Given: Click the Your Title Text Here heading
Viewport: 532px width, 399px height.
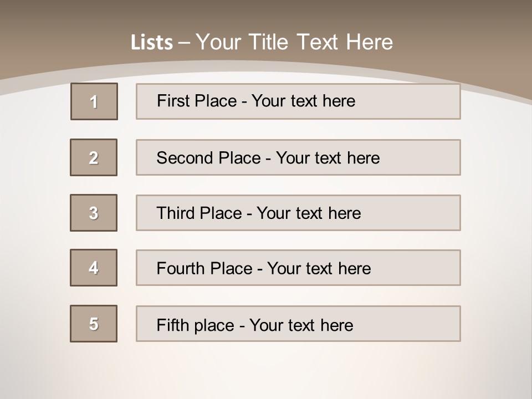Looking at the screenshot, I should [294, 42].
